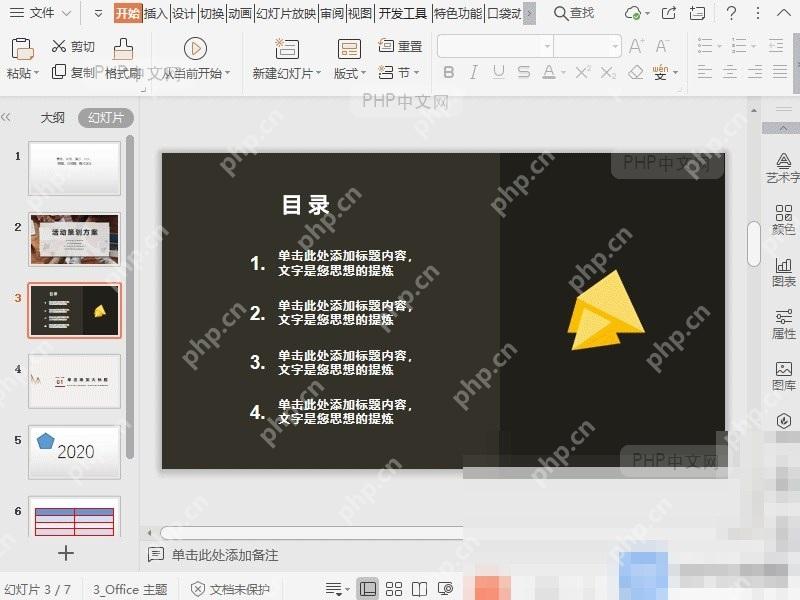Toggle italic formatting
800x600 pixels.
click(x=473, y=72)
